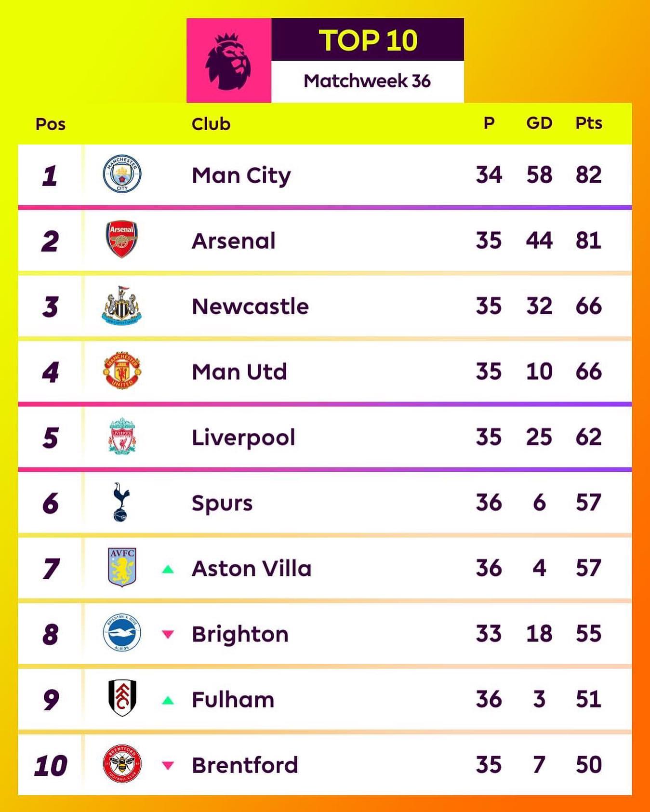Select the Arsenal club badge
650x812 pixels.
click(x=122, y=240)
